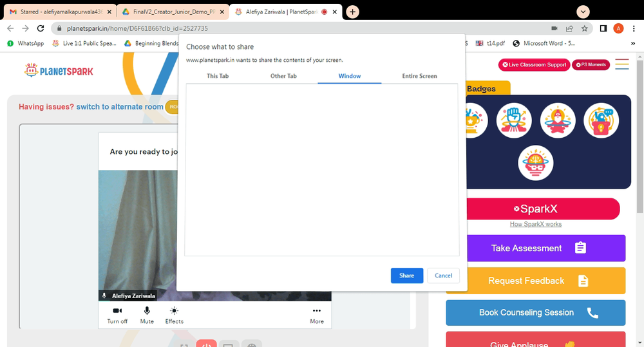Open a new browser tab
The height and width of the screenshot is (347, 644).
352,12
